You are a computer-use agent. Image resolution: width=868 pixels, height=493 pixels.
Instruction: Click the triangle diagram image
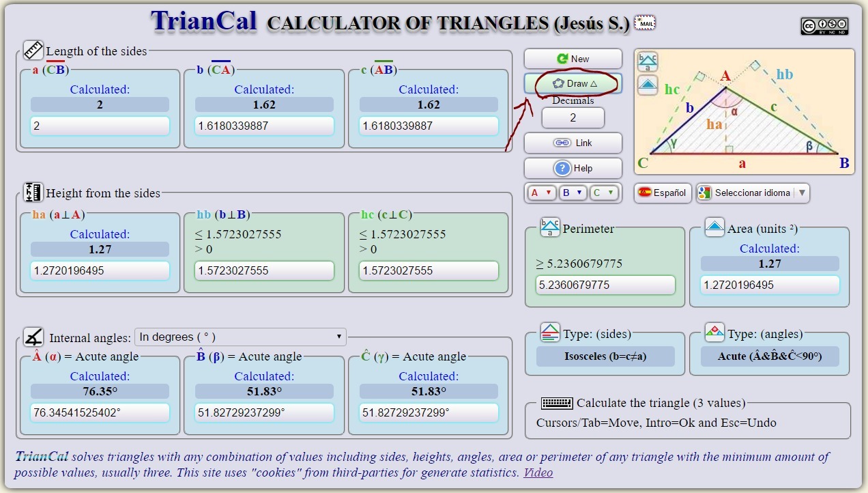click(744, 111)
